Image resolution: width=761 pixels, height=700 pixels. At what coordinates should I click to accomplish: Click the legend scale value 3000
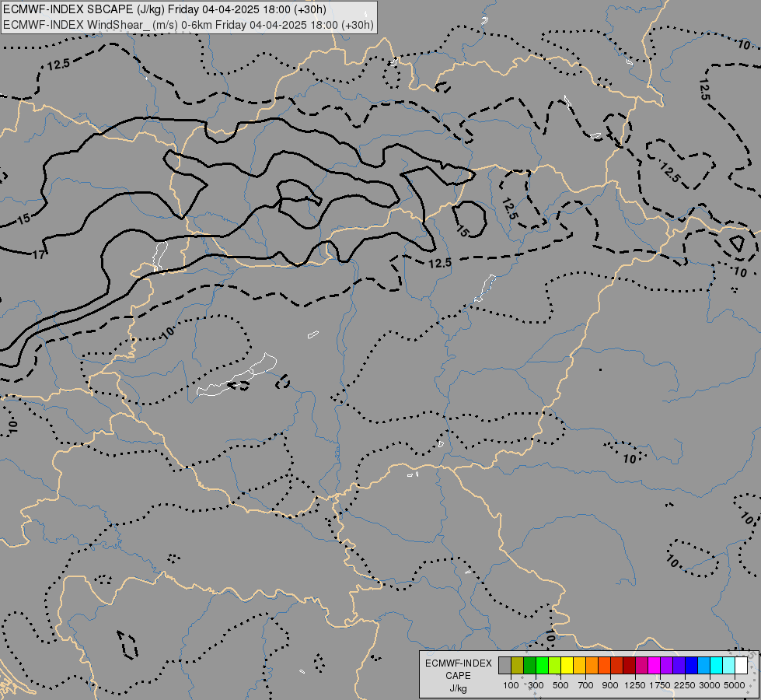pos(710,685)
